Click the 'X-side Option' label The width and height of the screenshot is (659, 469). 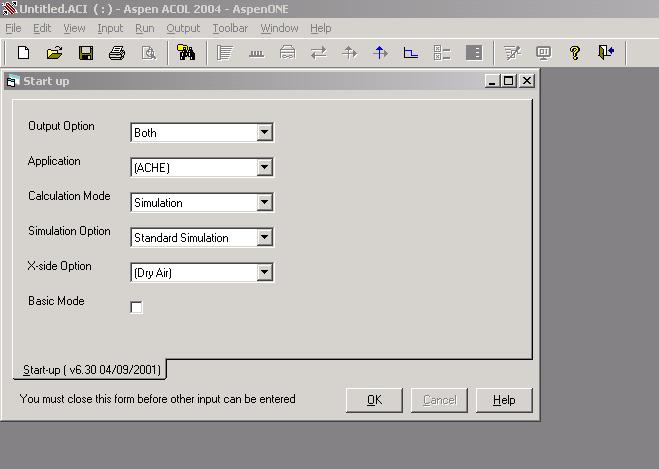pyautogui.click(x=59, y=266)
